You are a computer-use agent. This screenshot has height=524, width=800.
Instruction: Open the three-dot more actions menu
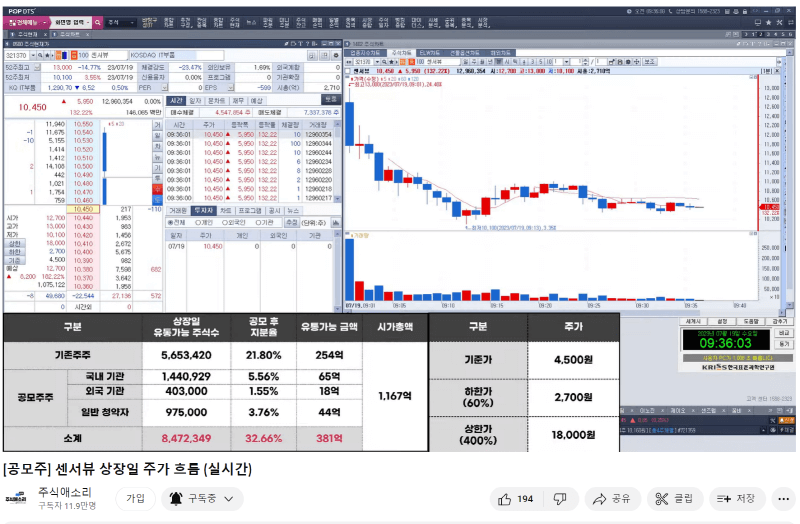click(784, 499)
